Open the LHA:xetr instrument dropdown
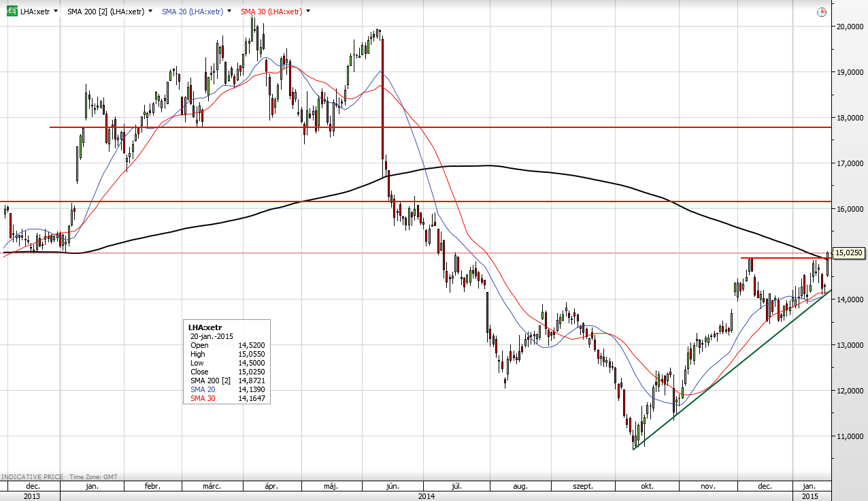868x501 pixels. point(56,12)
